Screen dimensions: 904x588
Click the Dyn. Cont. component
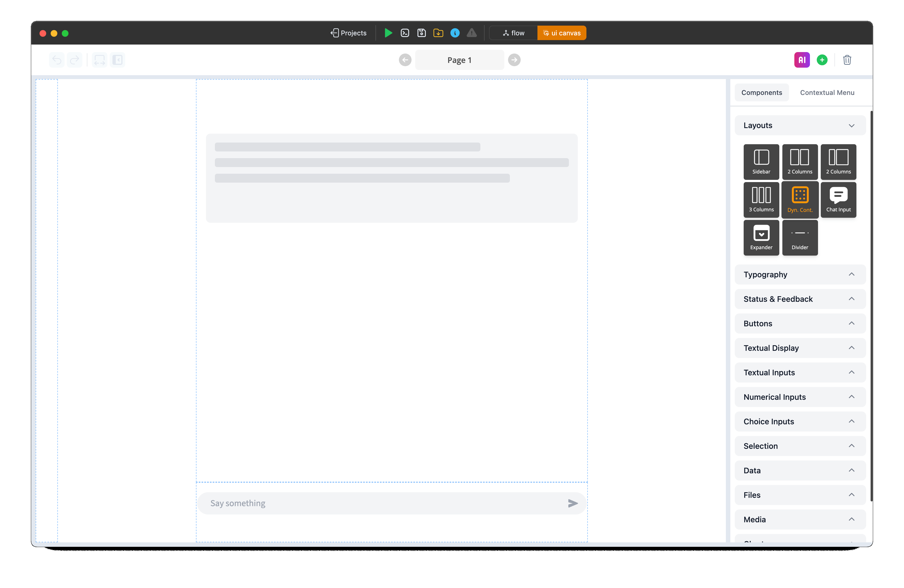[800, 200]
